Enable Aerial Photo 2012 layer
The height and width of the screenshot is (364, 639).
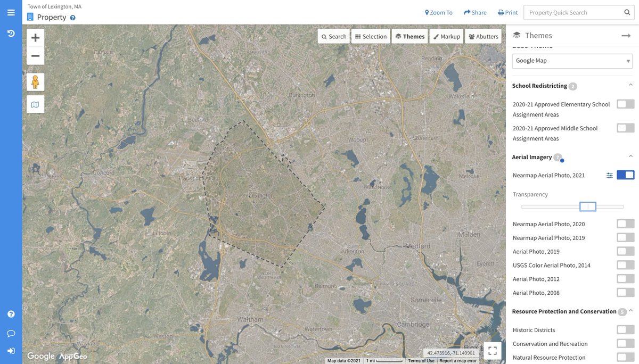coord(626,279)
